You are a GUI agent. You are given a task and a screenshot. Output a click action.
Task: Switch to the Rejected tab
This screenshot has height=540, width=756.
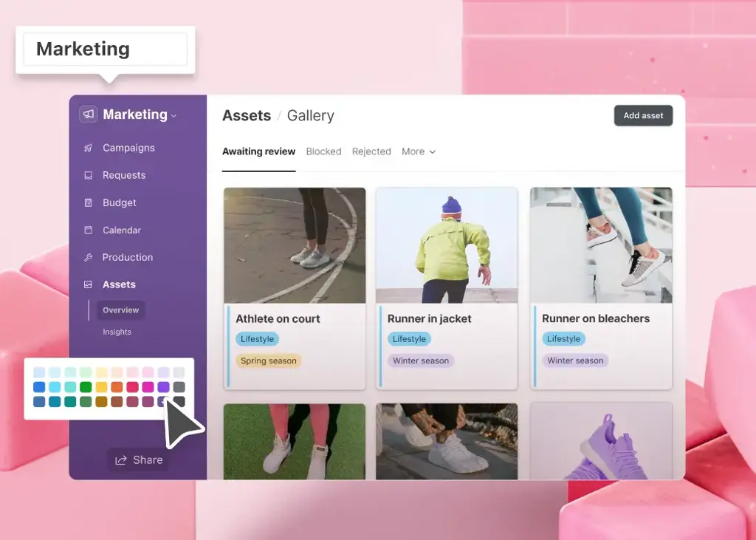371,151
